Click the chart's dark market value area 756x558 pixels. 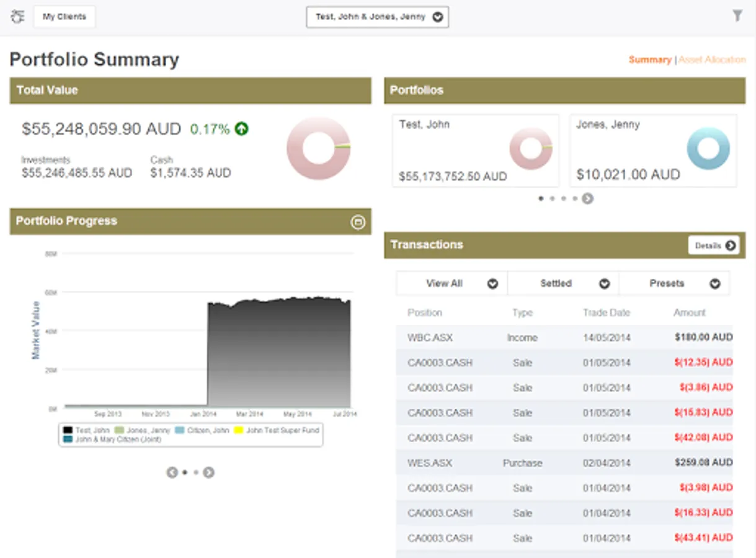(x=279, y=353)
